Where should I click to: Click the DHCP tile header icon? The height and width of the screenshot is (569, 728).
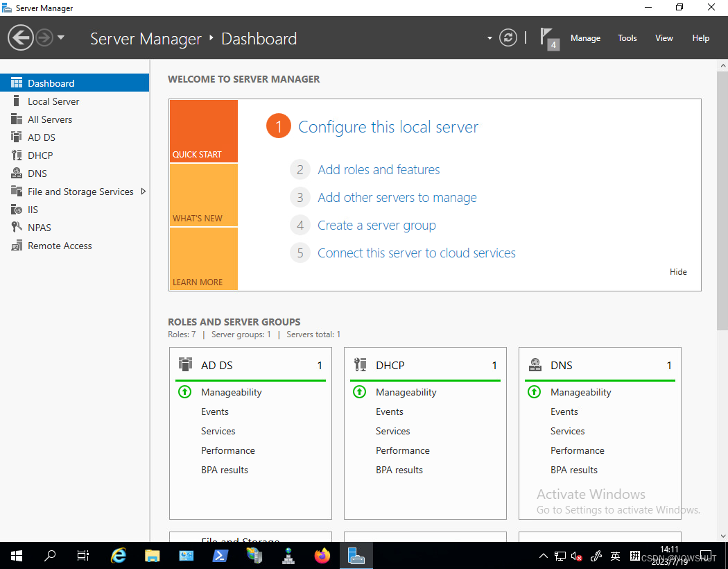point(360,364)
